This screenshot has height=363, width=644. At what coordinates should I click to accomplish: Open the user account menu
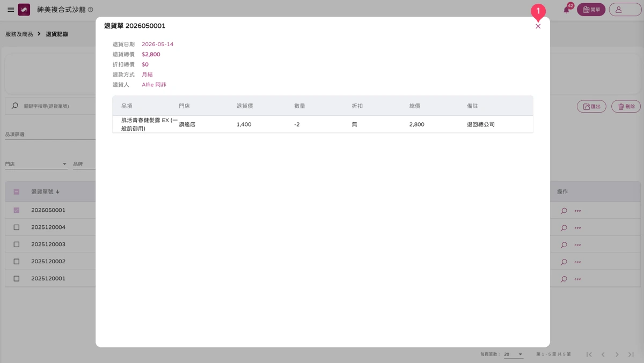(625, 10)
